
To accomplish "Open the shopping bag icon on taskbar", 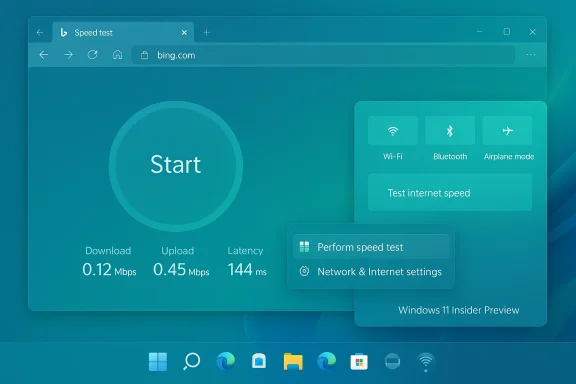I will [x=259, y=361].
